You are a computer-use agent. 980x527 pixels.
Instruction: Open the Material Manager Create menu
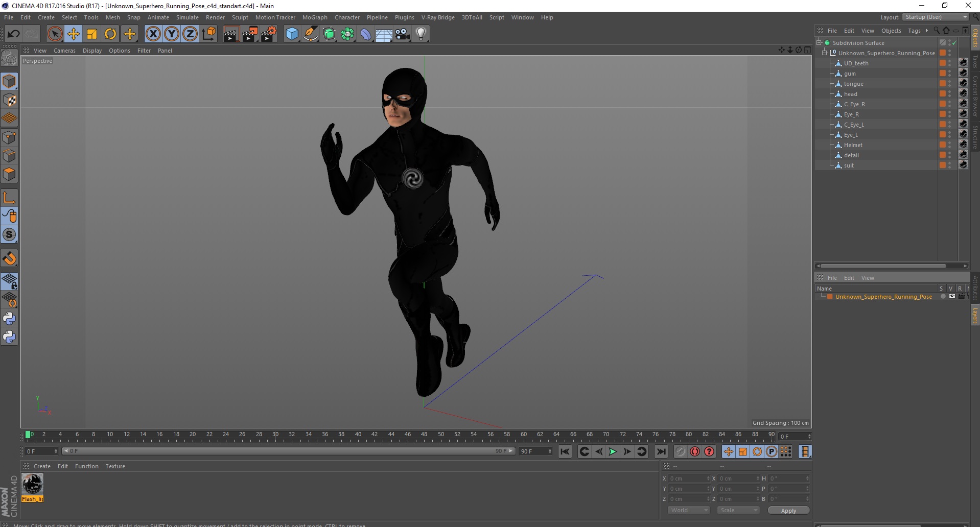coord(42,466)
